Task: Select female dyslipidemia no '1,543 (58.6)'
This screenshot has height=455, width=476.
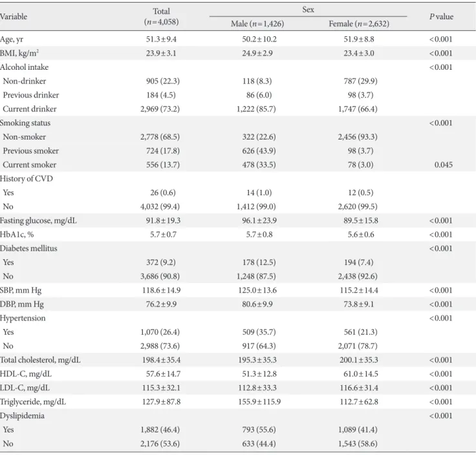Action: tap(358, 444)
